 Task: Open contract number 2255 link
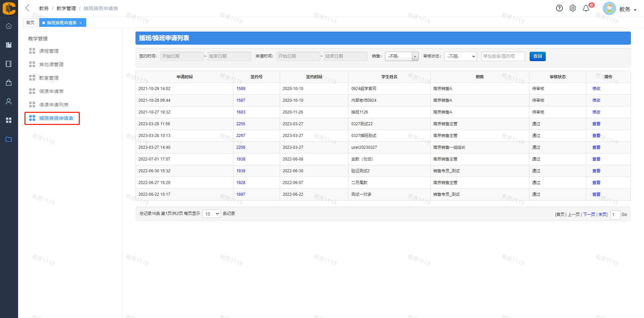coord(240,124)
